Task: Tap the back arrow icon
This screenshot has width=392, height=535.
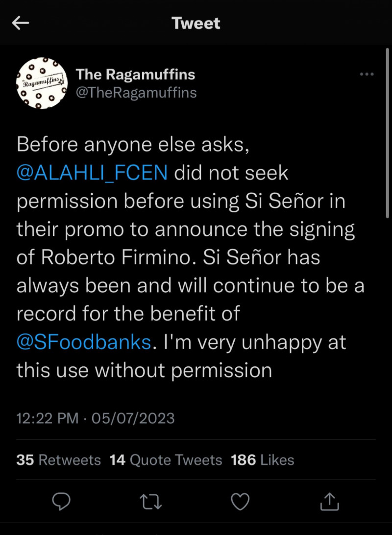Action: 21,23
